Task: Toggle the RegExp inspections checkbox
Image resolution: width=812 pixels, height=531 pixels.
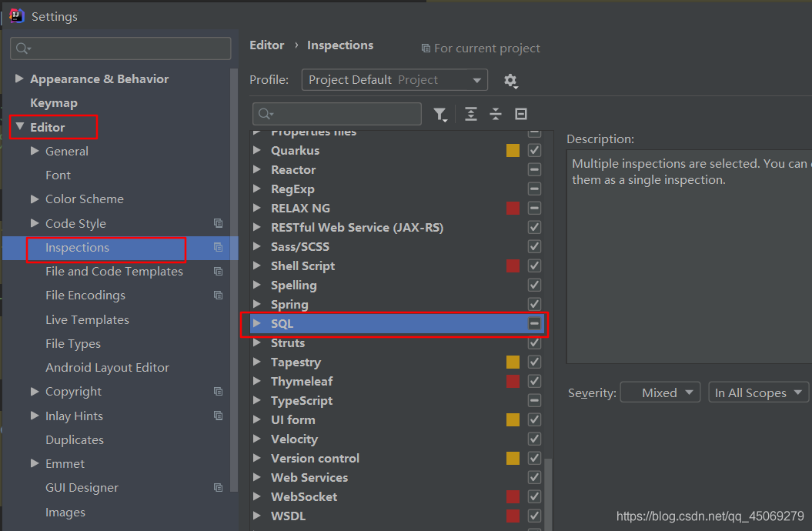Action: point(534,189)
